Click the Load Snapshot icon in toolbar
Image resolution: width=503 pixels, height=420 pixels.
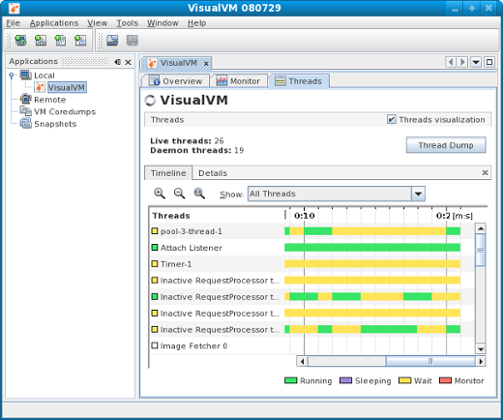112,41
